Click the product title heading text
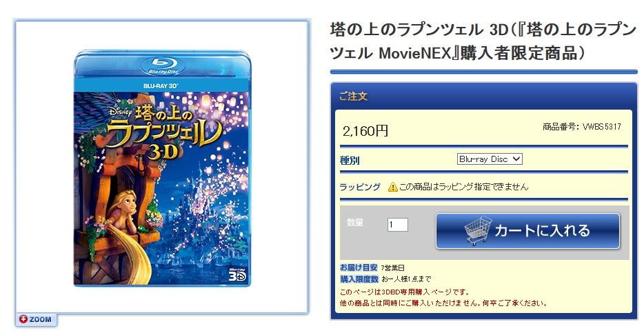644x333 pixels. coord(483,41)
